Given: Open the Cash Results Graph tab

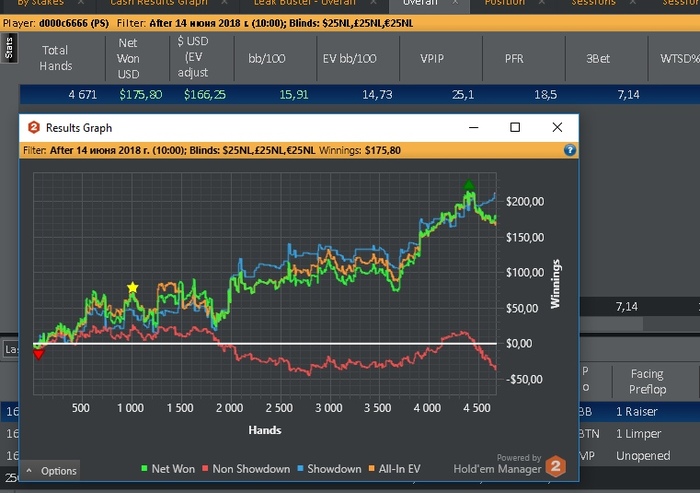Looking at the screenshot, I should pos(159,3).
